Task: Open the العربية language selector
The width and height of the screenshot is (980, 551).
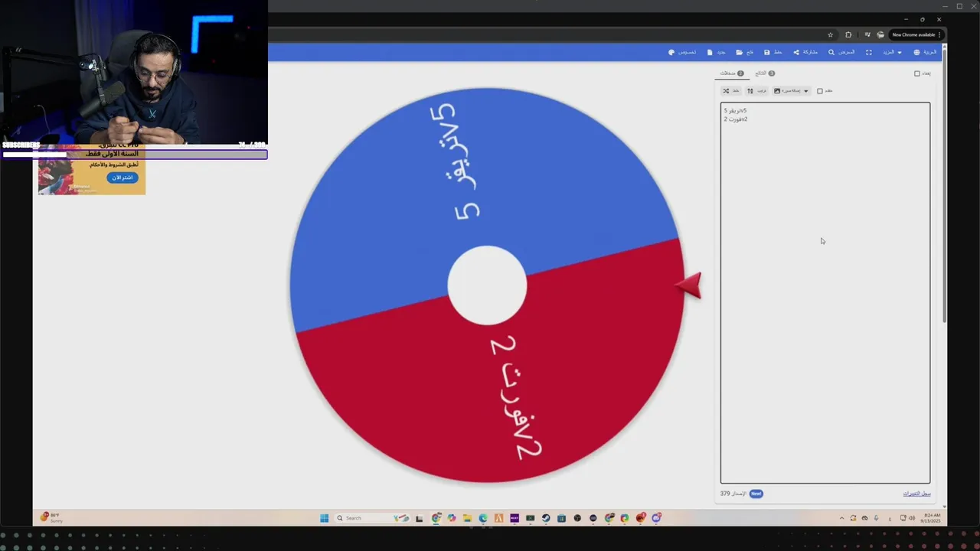Action: (x=925, y=52)
